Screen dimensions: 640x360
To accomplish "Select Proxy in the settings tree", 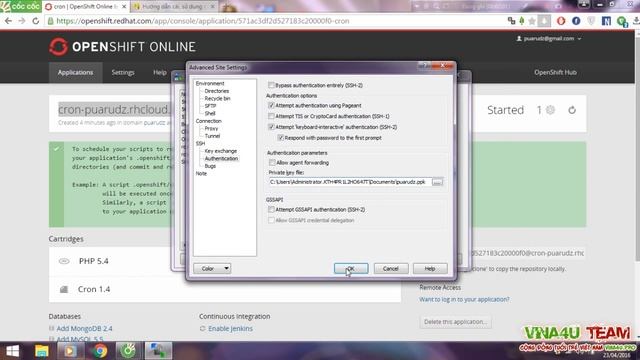I will coord(211,128).
